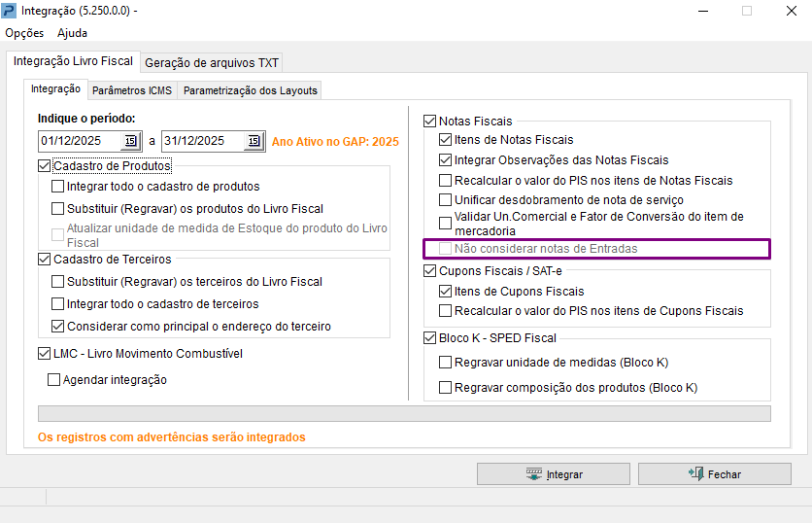Switch to the Geração de arquivos TXT tab
This screenshot has width=812, height=523.
[212, 63]
